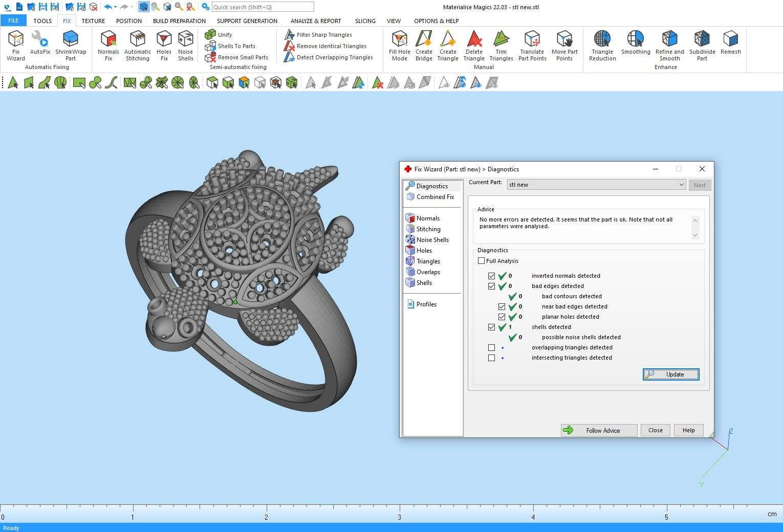Viewport: 783px width, 532px height.
Task: Select the ShrinkWrap Part tool
Action: (71, 45)
